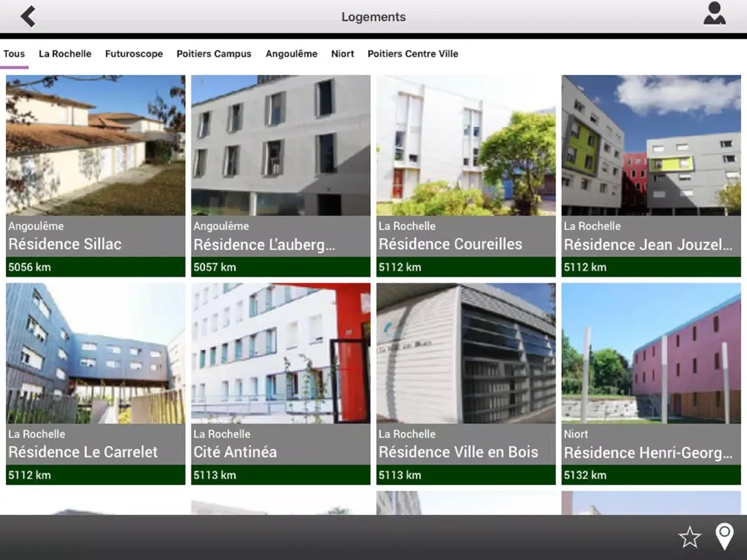Click La Rochelle label above Résidence Ville en Bois
Image resolution: width=747 pixels, height=560 pixels.
407,434
